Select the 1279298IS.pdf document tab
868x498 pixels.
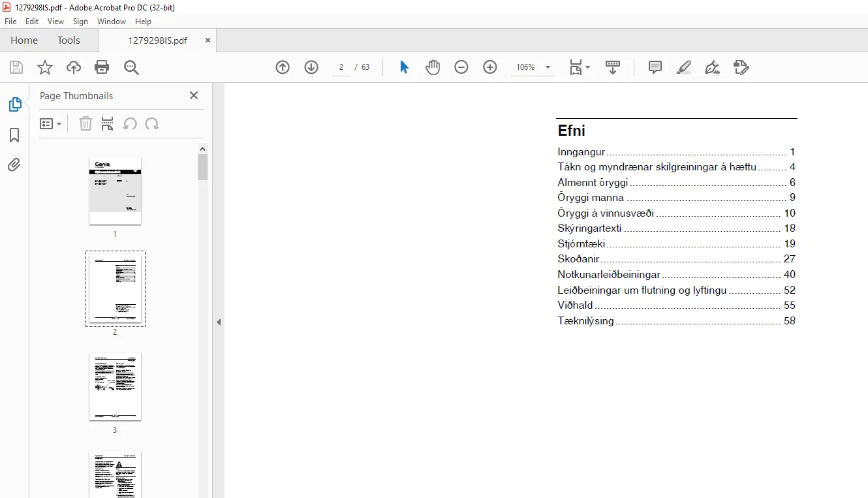(157, 40)
